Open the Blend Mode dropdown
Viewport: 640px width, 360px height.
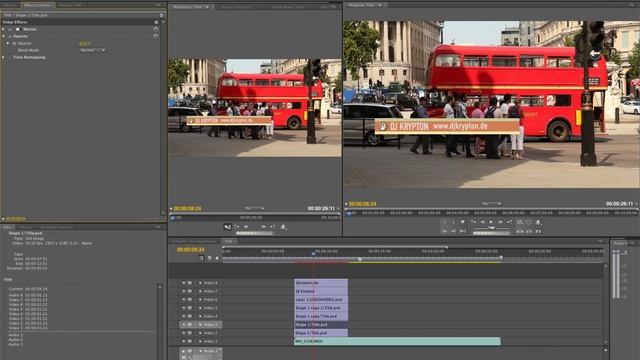pyautogui.click(x=93, y=50)
